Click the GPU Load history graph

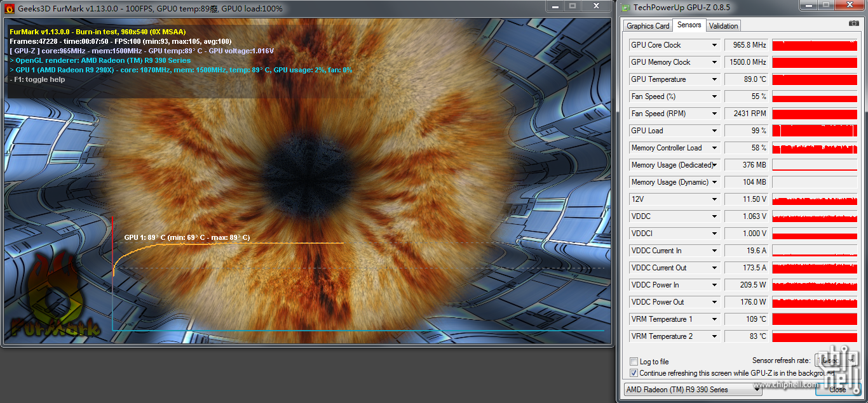(x=815, y=131)
